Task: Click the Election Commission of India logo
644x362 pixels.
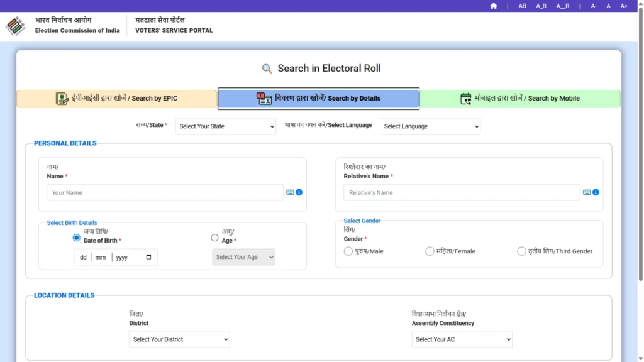Action: [16, 25]
